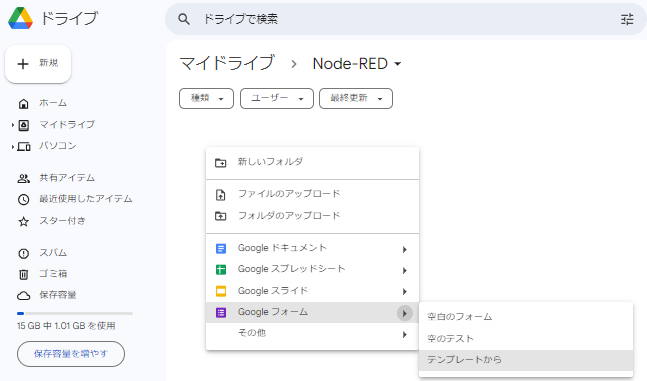Click the 保存容量 cloud icon
647x381 pixels.
24,296
